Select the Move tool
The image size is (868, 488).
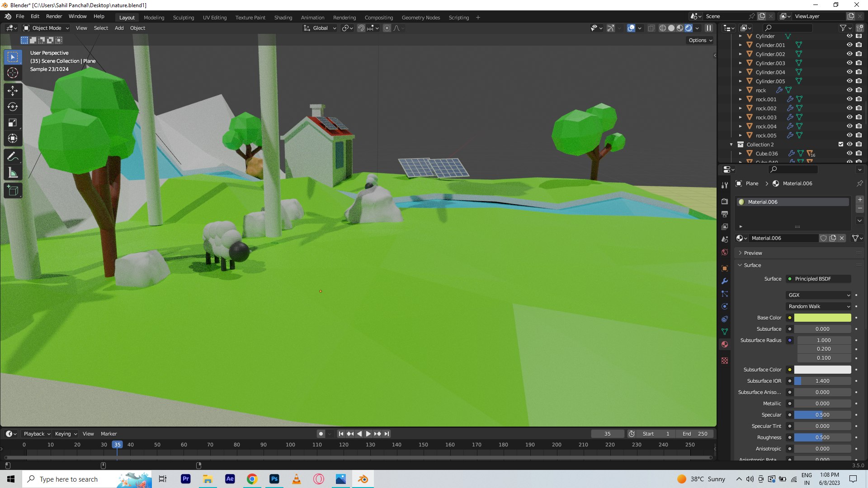[13, 91]
